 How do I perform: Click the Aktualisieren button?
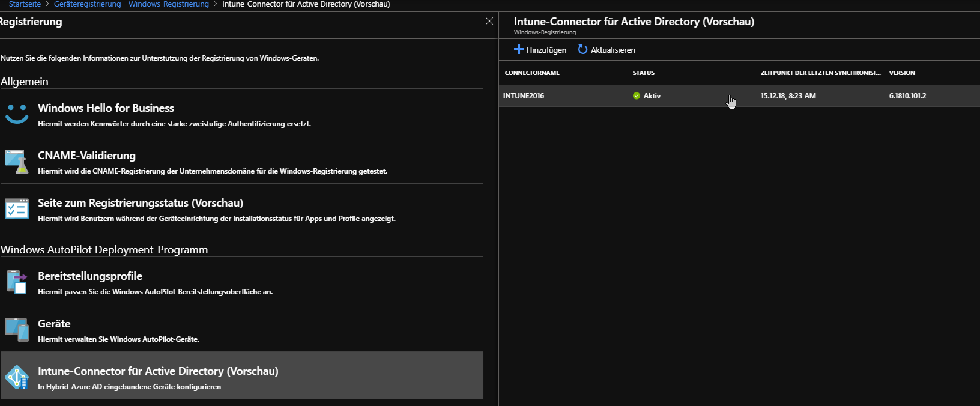click(606, 50)
